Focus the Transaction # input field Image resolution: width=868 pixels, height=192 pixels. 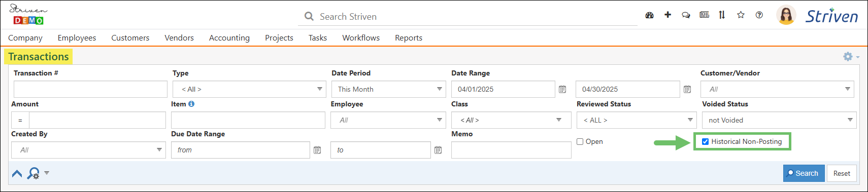90,89
